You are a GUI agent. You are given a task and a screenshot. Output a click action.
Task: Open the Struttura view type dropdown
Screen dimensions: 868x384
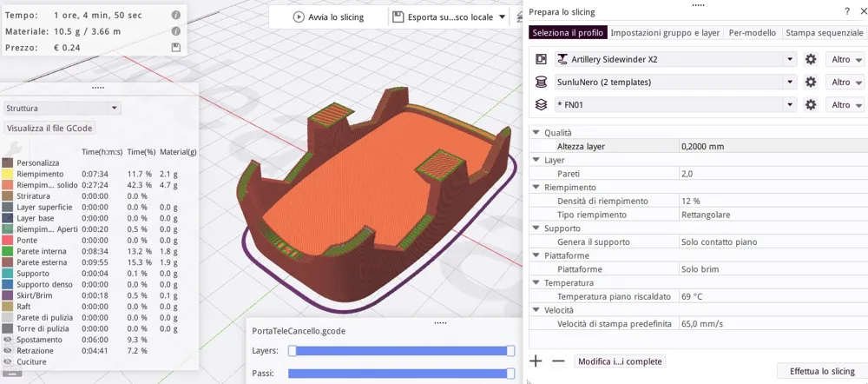click(62, 109)
